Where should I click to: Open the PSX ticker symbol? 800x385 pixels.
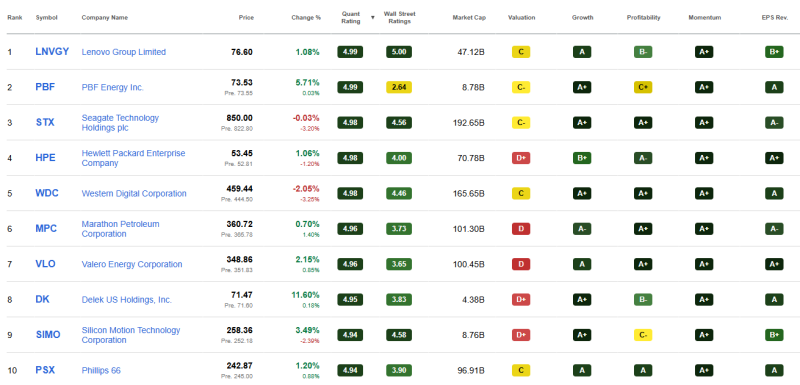[x=45, y=370]
